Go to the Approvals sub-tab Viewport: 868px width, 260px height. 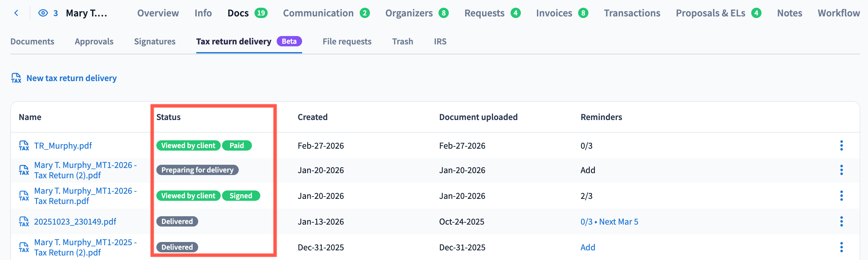pyautogui.click(x=94, y=42)
